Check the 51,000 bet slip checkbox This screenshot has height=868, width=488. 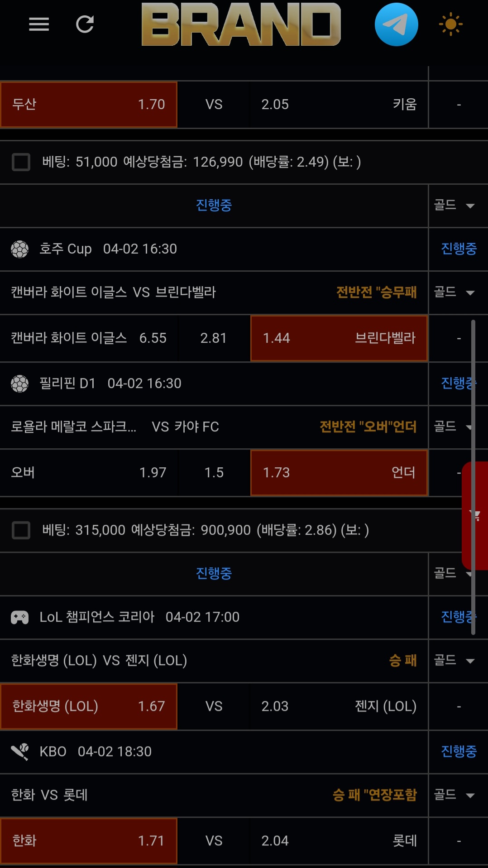21,162
